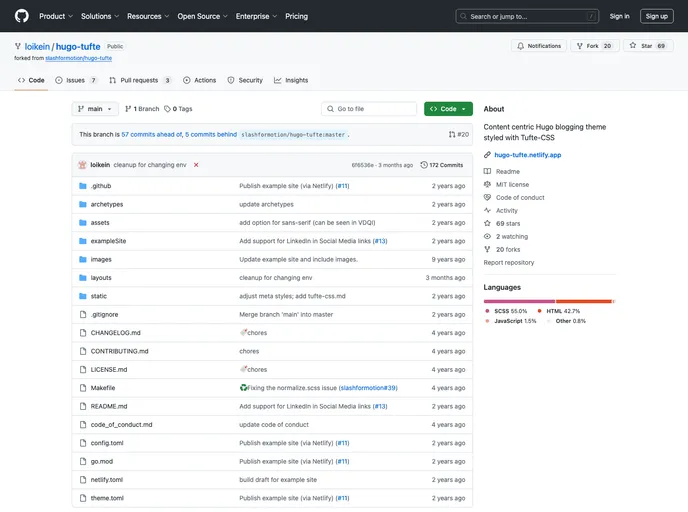688x512 pixels.
Task: Switch to the Issues tab
Action: tap(77, 80)
